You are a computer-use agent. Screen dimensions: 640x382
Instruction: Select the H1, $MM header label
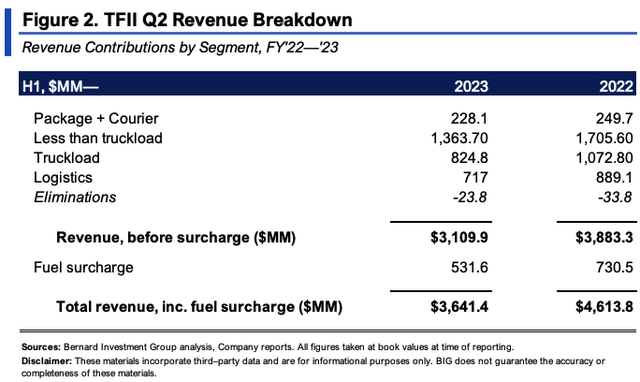(60, 87)
